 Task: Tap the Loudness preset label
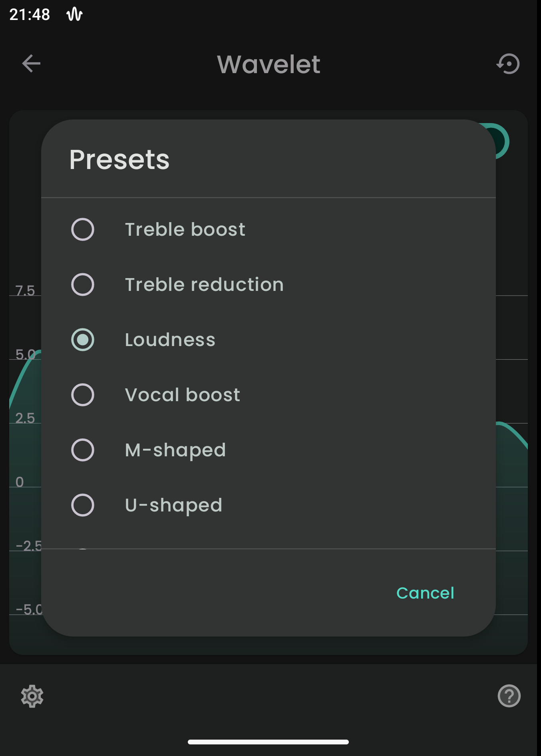point(170,340)
